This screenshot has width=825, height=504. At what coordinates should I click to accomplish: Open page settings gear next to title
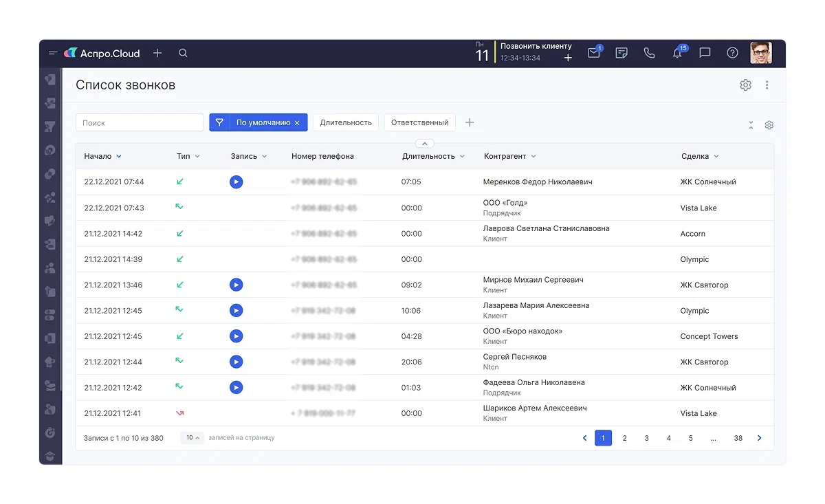[x=745, y=85]
